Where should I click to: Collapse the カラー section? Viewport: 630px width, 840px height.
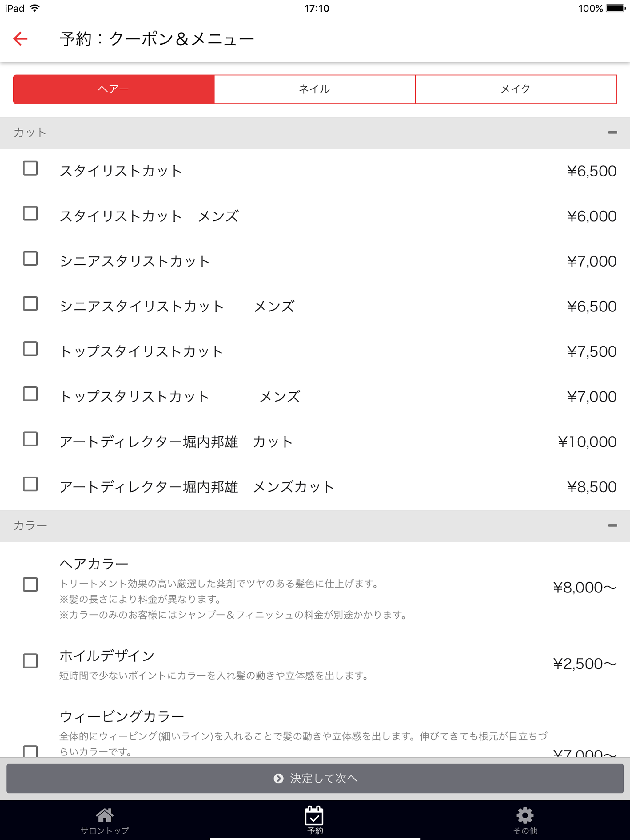[x=612, y=525]
